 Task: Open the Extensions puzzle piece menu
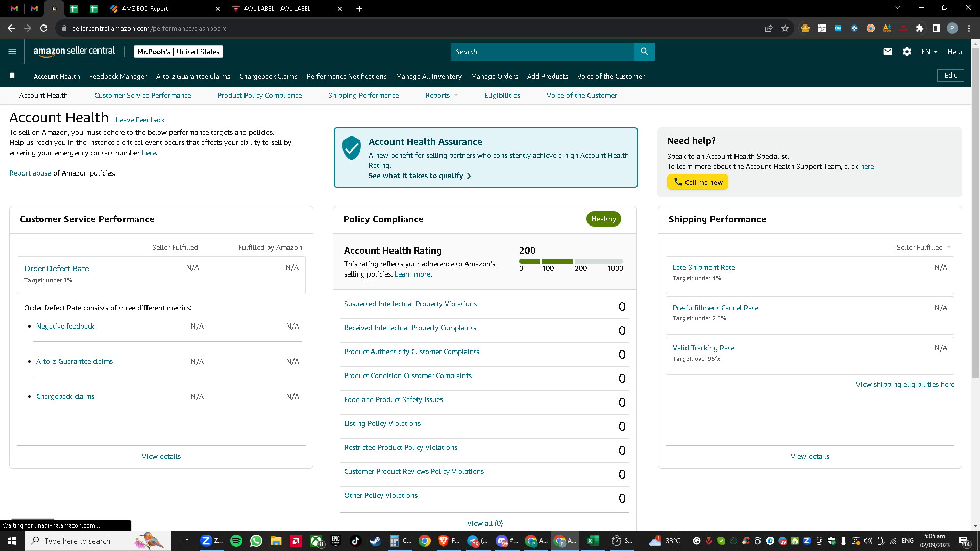[920, 28]
